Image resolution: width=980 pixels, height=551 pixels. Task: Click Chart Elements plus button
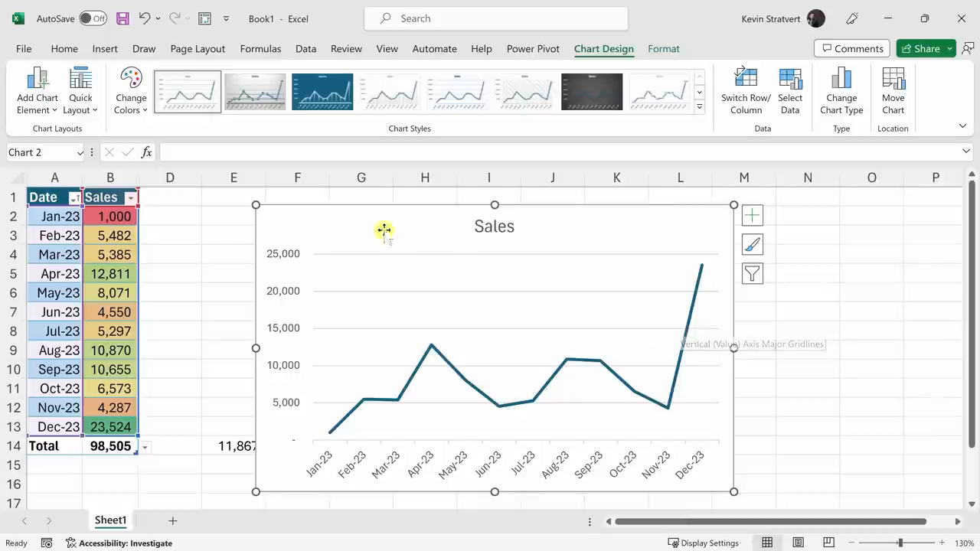tap(752, 216)
